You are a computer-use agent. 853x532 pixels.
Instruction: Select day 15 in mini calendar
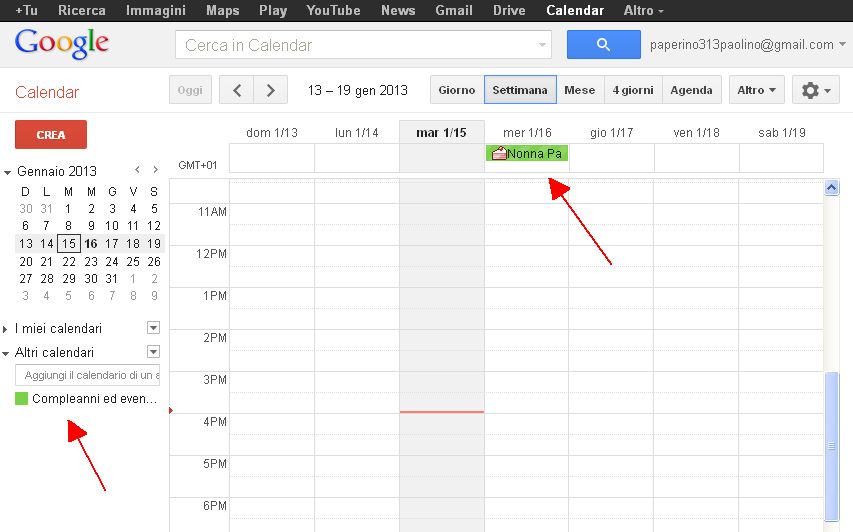pyautogui.click(x=69, y=244)
